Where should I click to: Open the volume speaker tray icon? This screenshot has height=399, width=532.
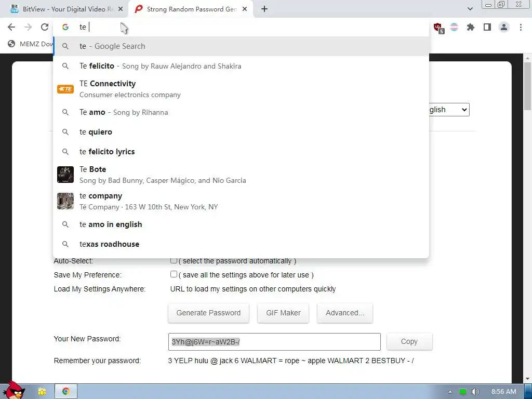[475, 392]
